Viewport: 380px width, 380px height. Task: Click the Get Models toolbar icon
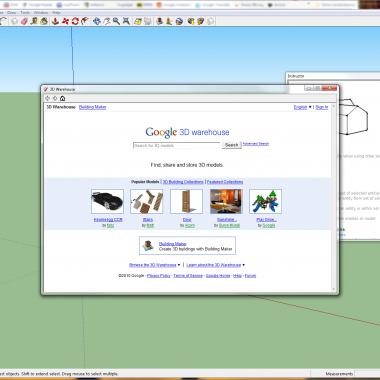pyautogui.click(x=191, y=21)
